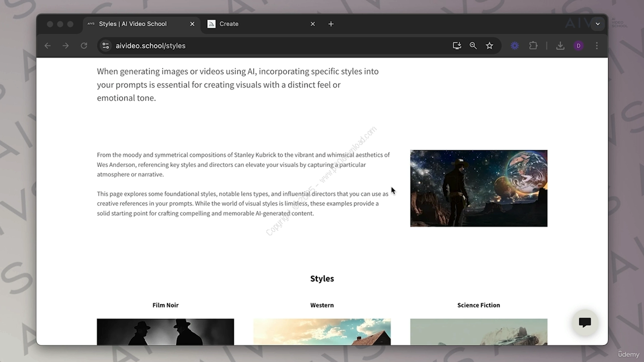Open the Western style thumbnail

tap(322, 332)
